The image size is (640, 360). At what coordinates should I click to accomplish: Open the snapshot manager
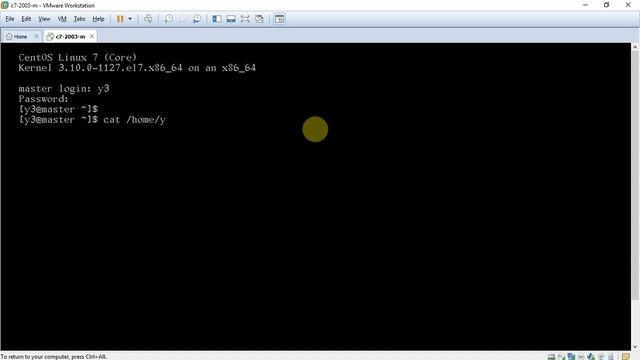197,19
